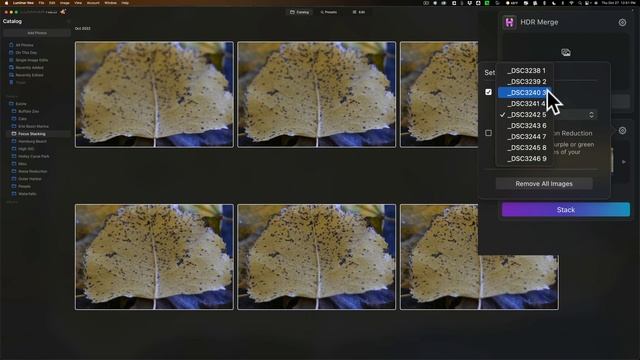This screenshot has height=360, width=640.
Task: Click the Oct 2022 date heading
Action: 82,29
